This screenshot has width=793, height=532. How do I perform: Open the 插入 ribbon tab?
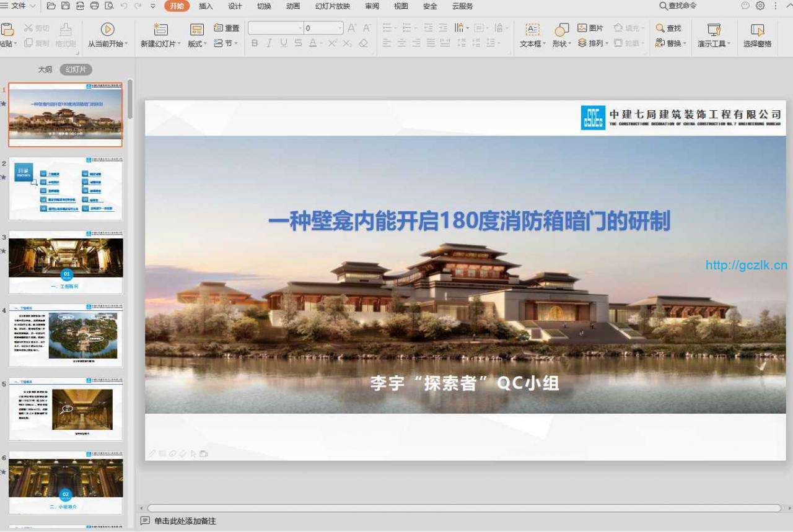206,6
